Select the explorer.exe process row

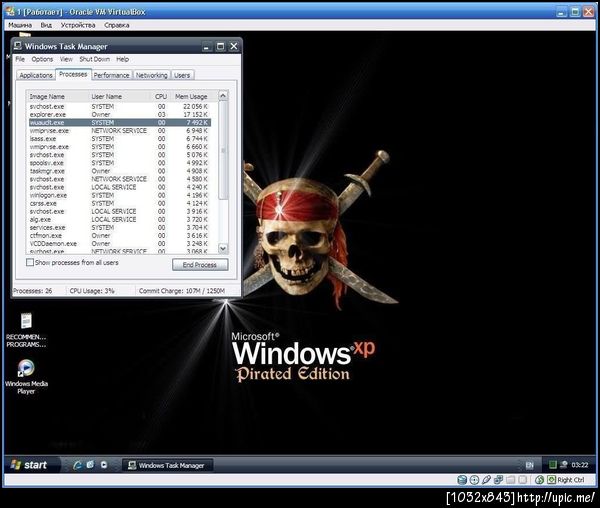tap(119, 115)
